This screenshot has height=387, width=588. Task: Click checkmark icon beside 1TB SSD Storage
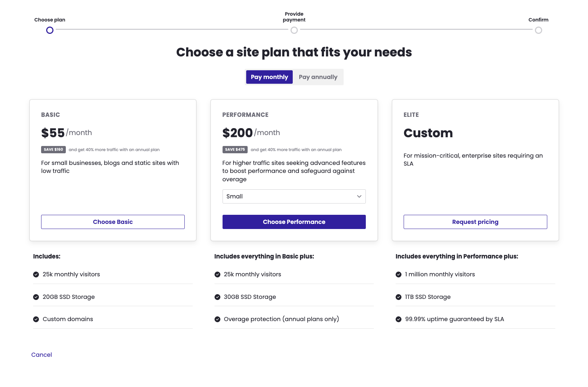click(x=399, y=297)
